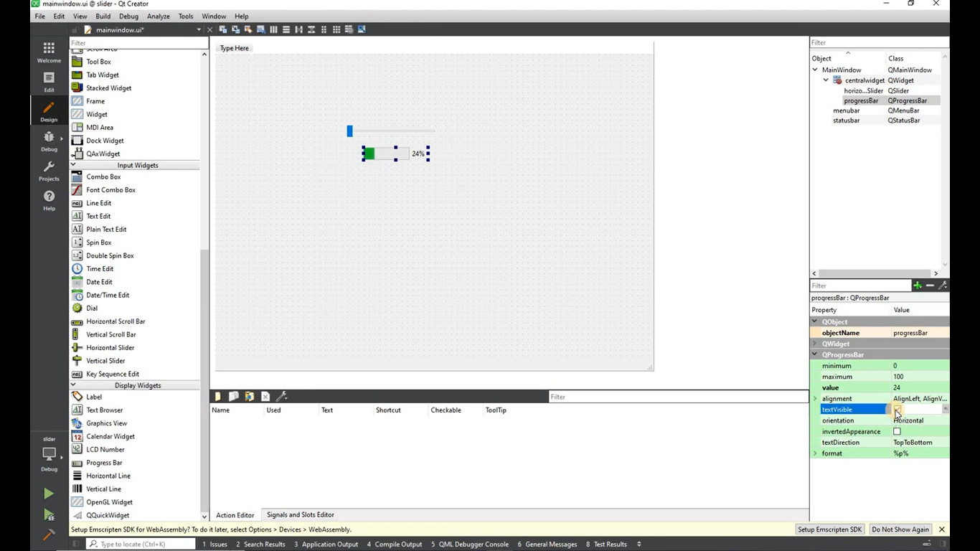The image size is (980, 551).
Task: Click the green Run button in sidebar
Action: (48, 493)
